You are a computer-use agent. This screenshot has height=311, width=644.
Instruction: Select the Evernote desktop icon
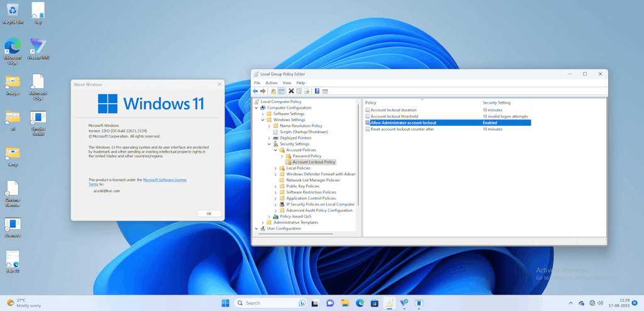click(x=13, y=227)
